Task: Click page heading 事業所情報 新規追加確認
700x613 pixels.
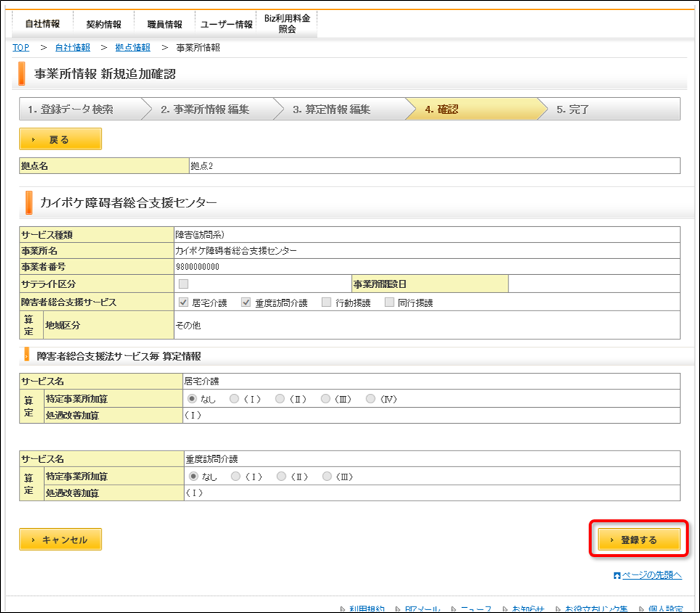Action: [x=105, y=74]
